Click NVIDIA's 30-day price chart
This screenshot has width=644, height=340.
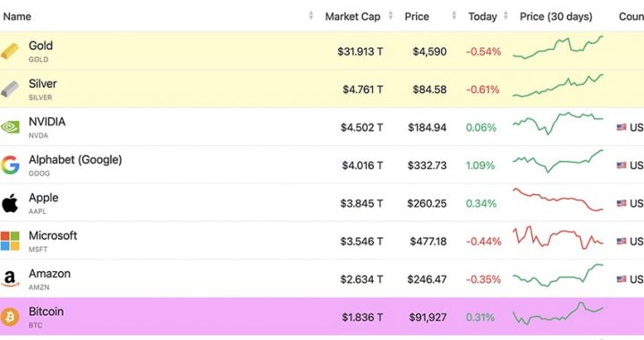[558, 123]
